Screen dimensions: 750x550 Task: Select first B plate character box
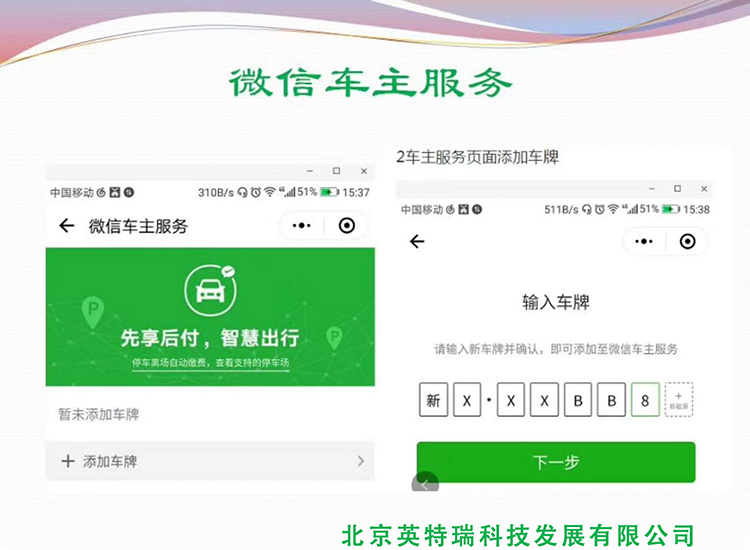[x=578, y=400]
